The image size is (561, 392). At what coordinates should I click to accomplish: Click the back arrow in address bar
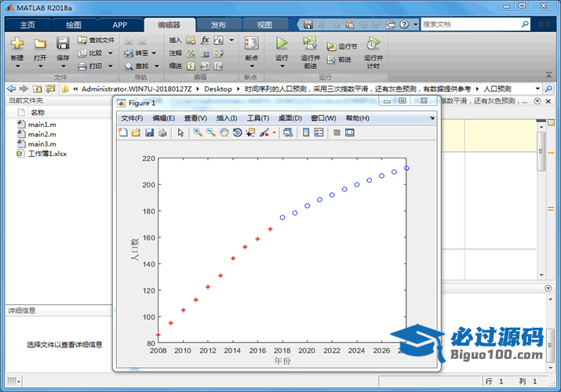click(x=11, y=89)
